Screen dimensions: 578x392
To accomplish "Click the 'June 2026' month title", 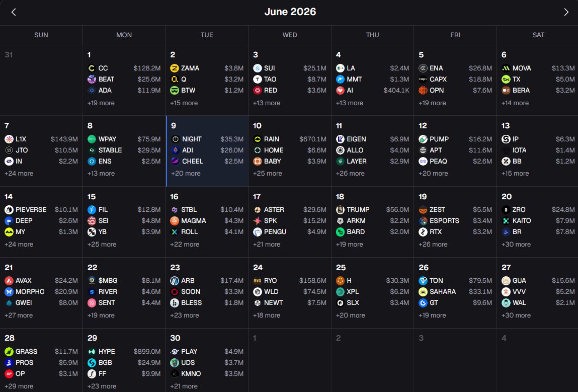I will [x=290, y=12].
